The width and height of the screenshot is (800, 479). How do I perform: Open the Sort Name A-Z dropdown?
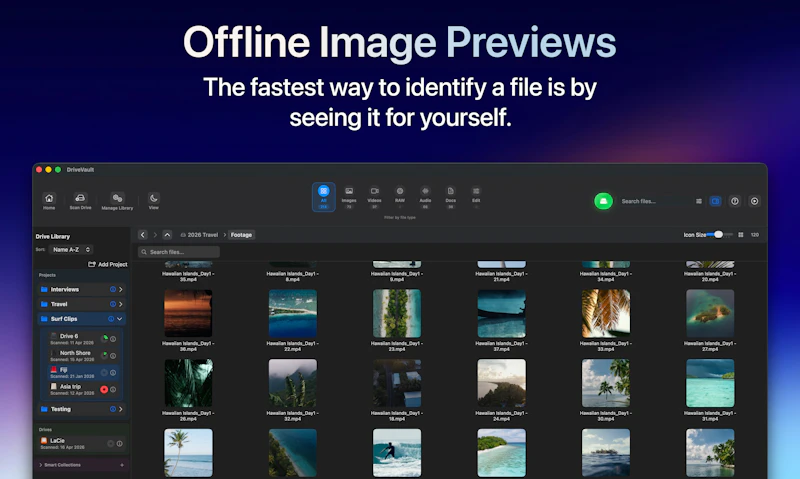coord(71,249)
